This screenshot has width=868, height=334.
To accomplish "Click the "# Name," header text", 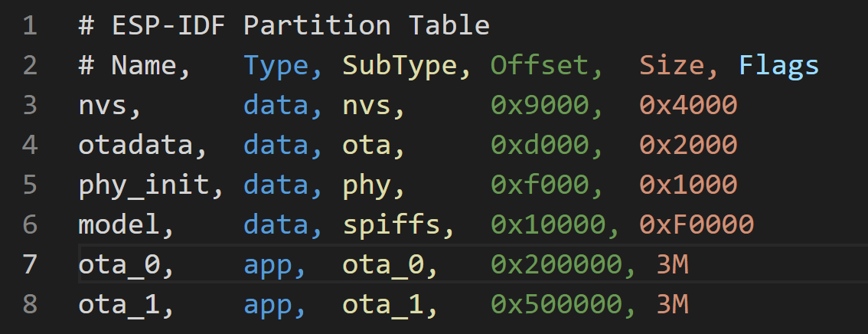I will click(135, 66).
